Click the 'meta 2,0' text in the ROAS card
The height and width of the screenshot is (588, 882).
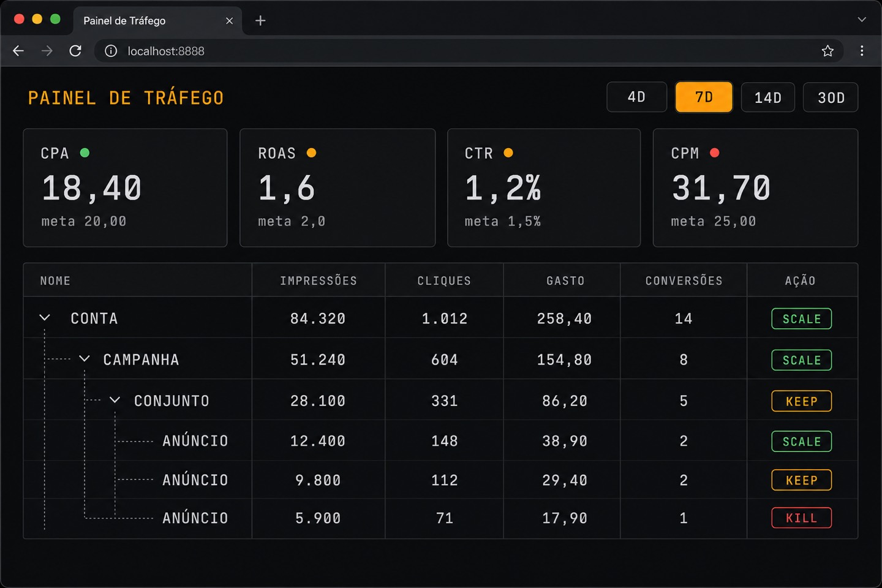[x=292, y=221]
